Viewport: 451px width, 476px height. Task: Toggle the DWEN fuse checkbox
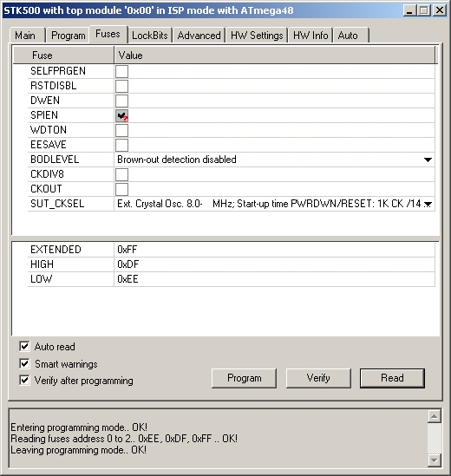coord(121,101)
